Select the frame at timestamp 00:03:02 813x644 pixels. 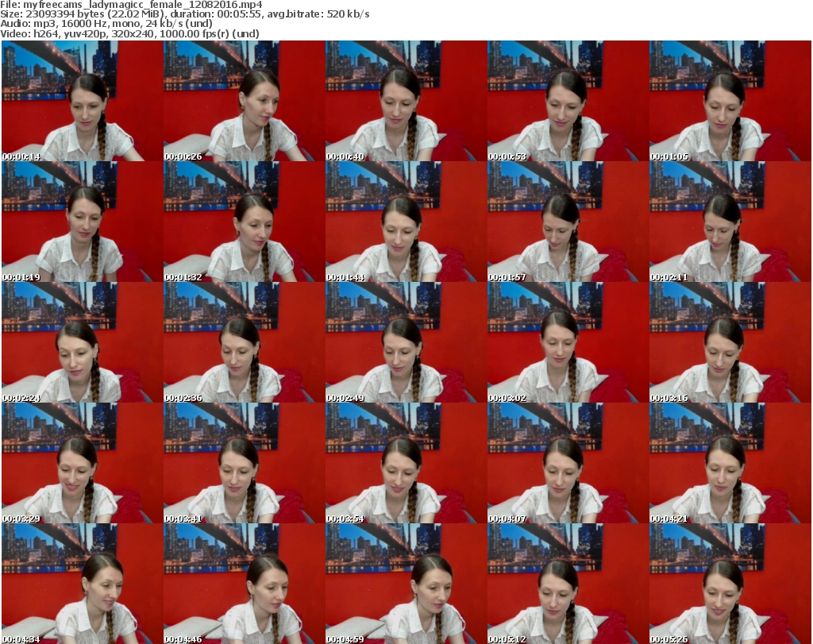pos(568,343)
